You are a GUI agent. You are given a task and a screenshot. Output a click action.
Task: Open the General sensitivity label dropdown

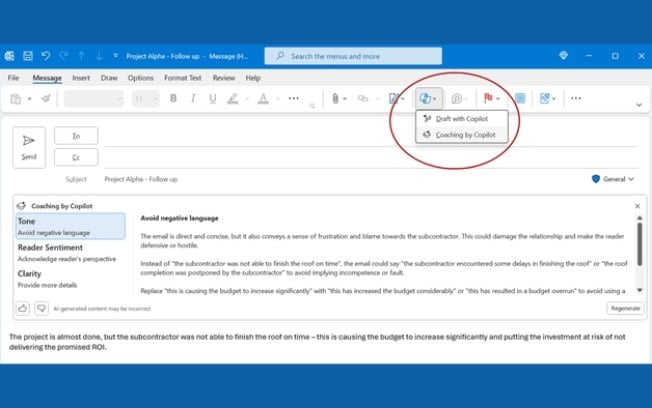point(613,179)
